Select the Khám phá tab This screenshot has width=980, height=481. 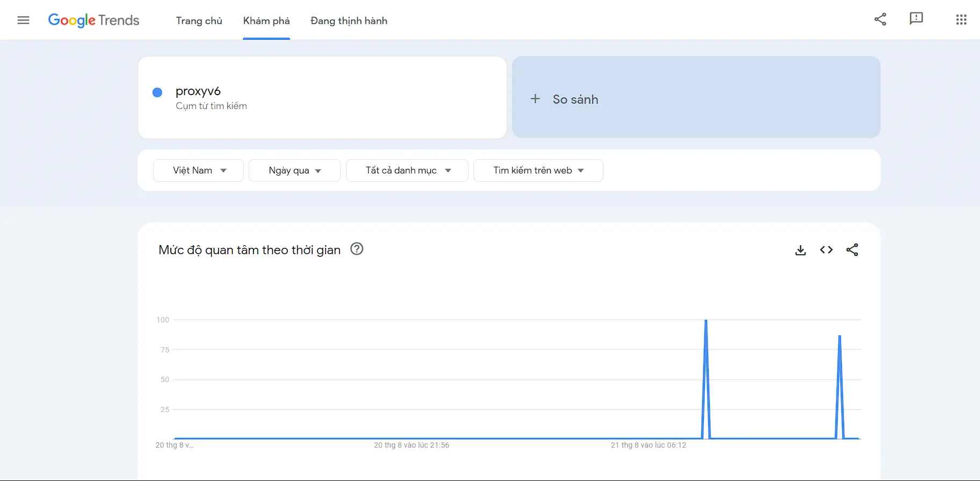click(266, 20)
